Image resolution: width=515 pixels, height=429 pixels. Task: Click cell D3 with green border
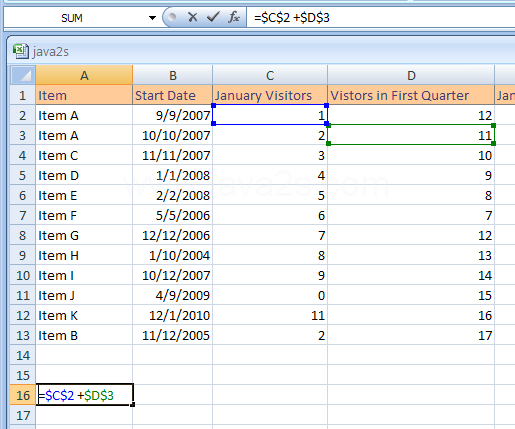click(x=411, y=135)
